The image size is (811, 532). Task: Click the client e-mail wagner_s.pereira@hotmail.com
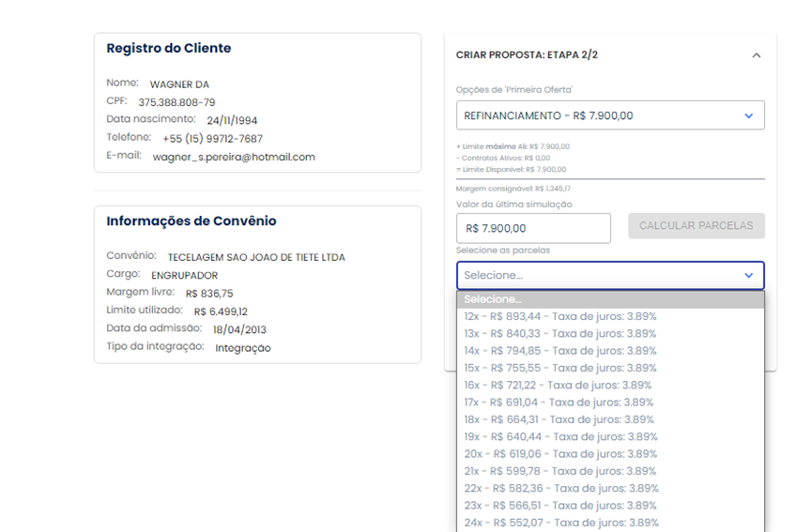tap(234, 157)
